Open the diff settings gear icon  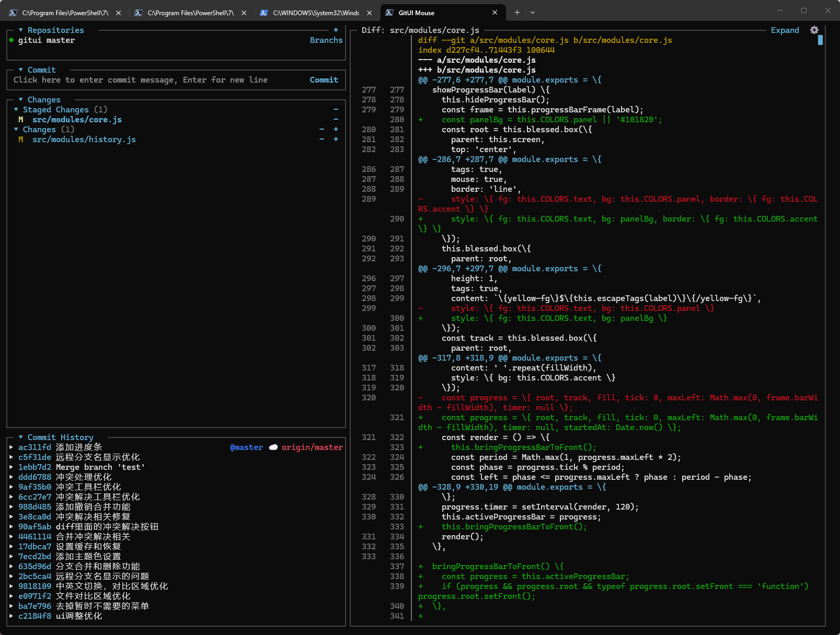tap(814, 30)
